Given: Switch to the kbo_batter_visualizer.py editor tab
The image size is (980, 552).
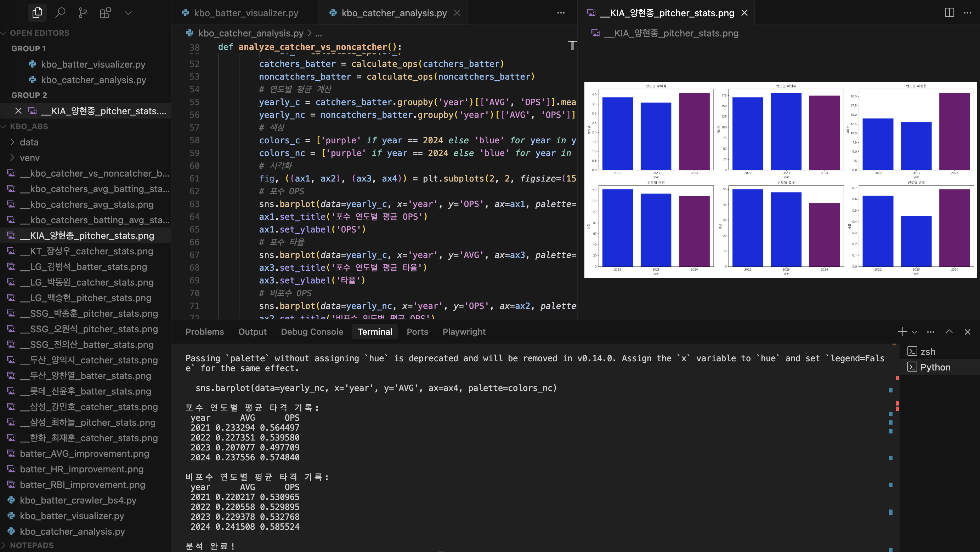Looking at the screenshot, I should [x=246, y=13].
